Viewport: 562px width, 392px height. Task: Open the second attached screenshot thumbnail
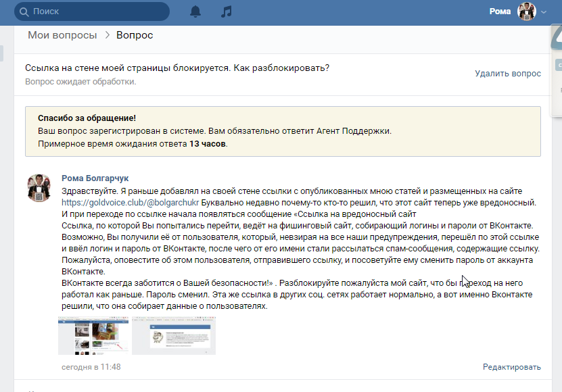(x=174, y=336)
